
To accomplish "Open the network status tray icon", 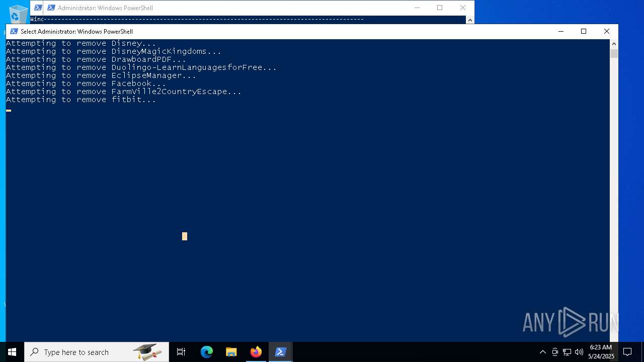I will [x=567, y=352].
